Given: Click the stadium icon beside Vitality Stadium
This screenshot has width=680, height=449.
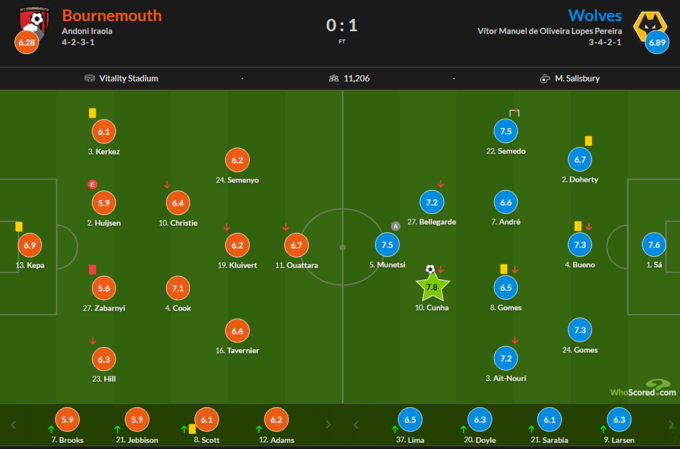Looking at the screenshot, I should 90,78.
